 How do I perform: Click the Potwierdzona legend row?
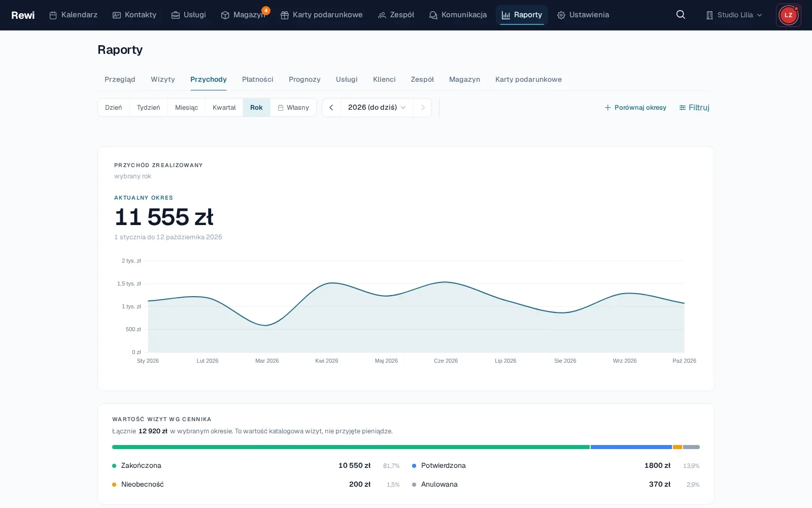[x=556, y=465]
